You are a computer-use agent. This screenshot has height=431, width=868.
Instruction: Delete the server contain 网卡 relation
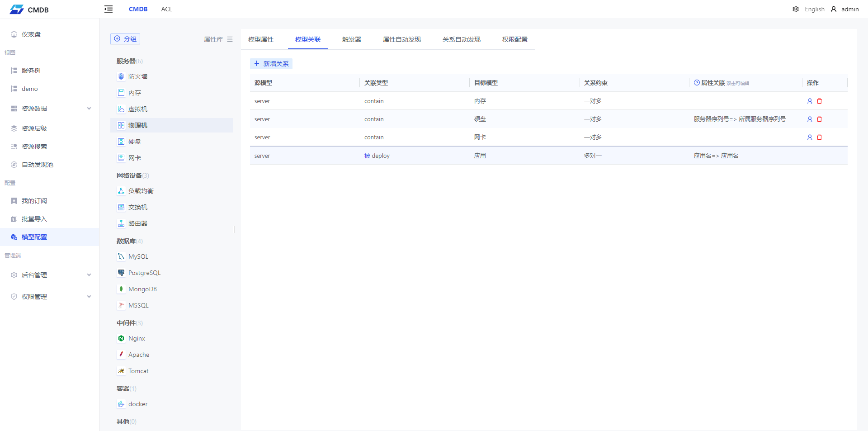[x=820, y=137]
